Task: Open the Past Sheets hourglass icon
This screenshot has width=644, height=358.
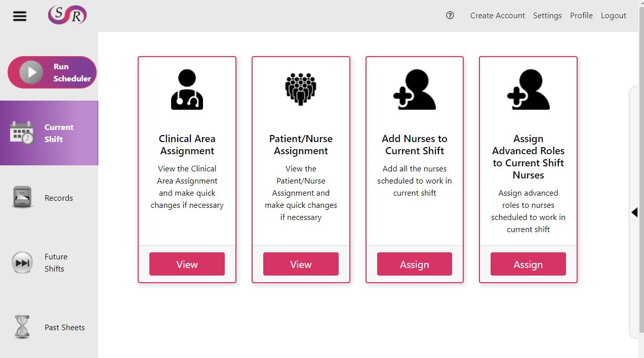Action: [22, 327]
